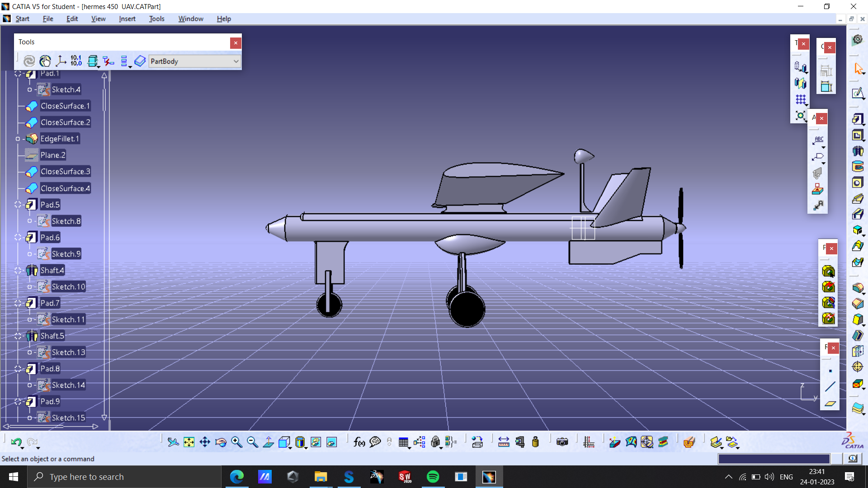Open the Insert menu
The height and width of the screenshot is (488, 868).
click(127, 19)
